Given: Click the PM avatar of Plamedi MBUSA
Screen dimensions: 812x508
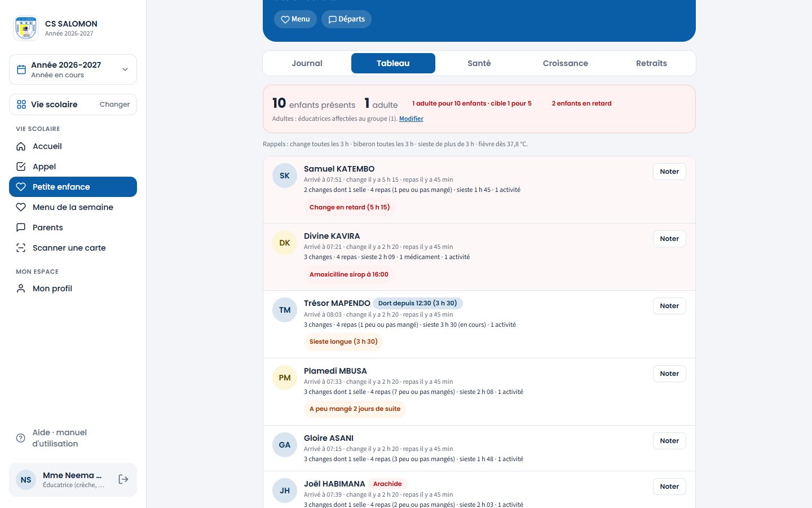Looking at the screenshot, I should [285, 378].
